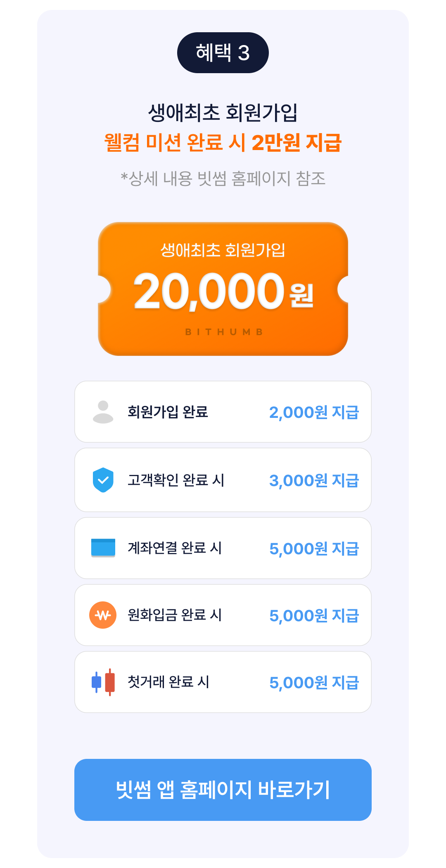Image resolution: width=446 pixels, height=868 pixels.
Task: Open 빗썸 앱 홈페이지 바로가기 button
Action: click(x=223, y=790)
